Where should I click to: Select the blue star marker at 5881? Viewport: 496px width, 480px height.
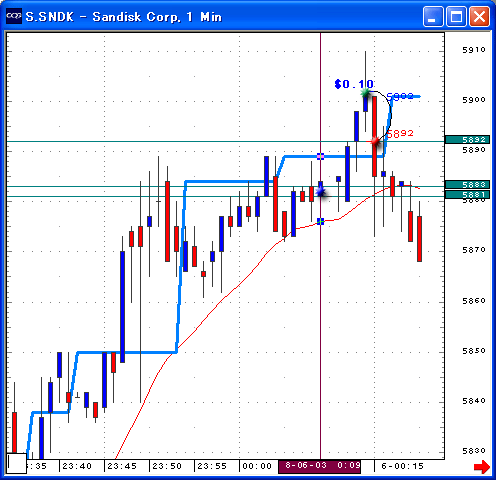coord(321,192)
